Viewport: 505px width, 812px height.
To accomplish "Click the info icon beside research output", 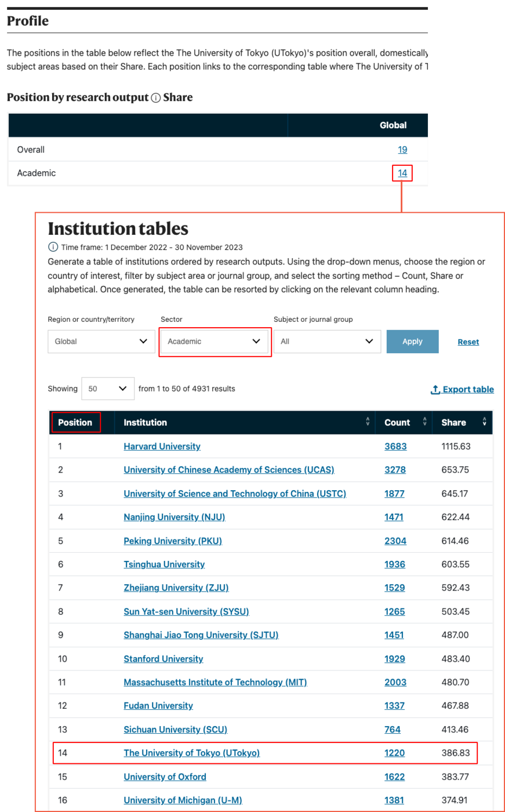I will (x=155, y=98).
